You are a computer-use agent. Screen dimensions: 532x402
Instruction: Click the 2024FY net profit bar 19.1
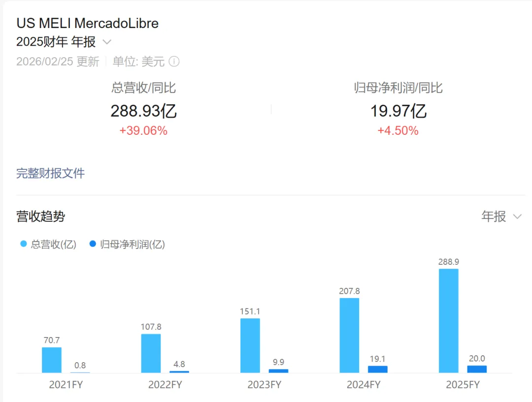(x=377, y=370)
